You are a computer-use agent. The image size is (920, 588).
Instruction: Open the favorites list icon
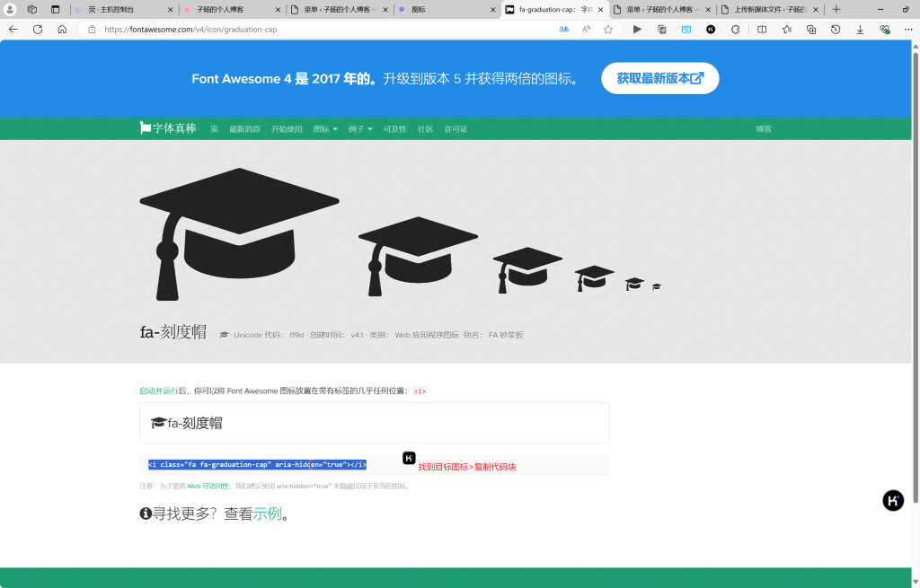coord(787,30)
